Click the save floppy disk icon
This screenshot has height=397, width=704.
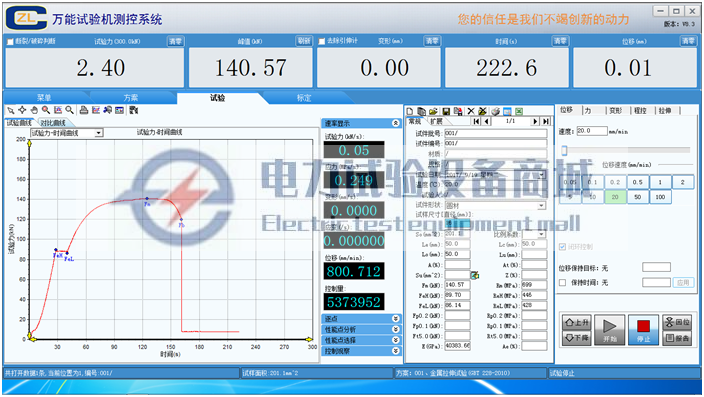pyautogui.click(x=446, y=111)
